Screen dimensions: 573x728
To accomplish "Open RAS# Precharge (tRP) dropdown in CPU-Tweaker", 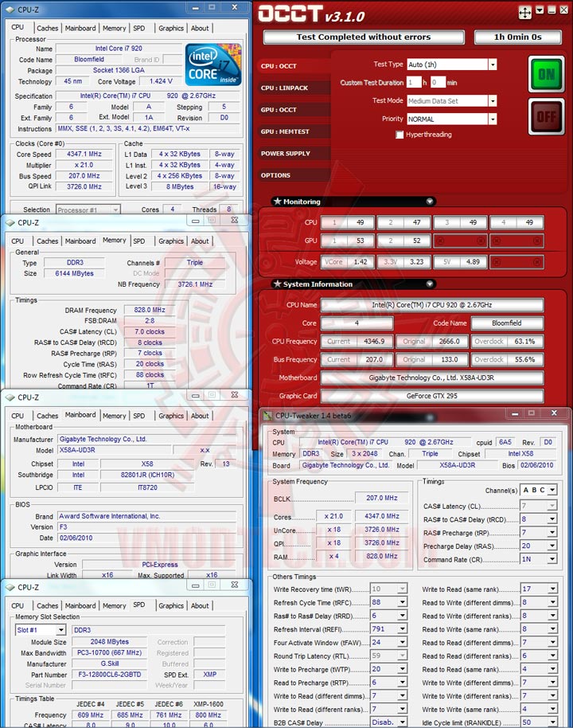I will [x=552, y=533].
